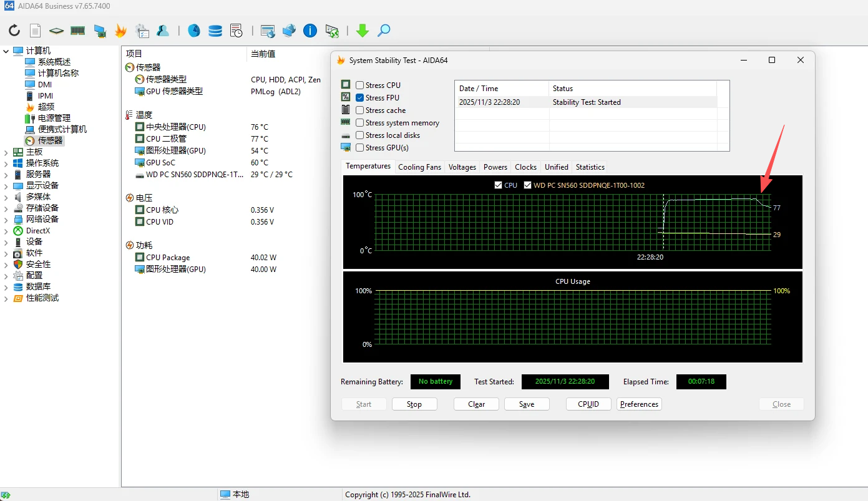This screenshot has height=501, width=868.
Task: Uncheck the Stress FPU checkbox
Action: 360,98
